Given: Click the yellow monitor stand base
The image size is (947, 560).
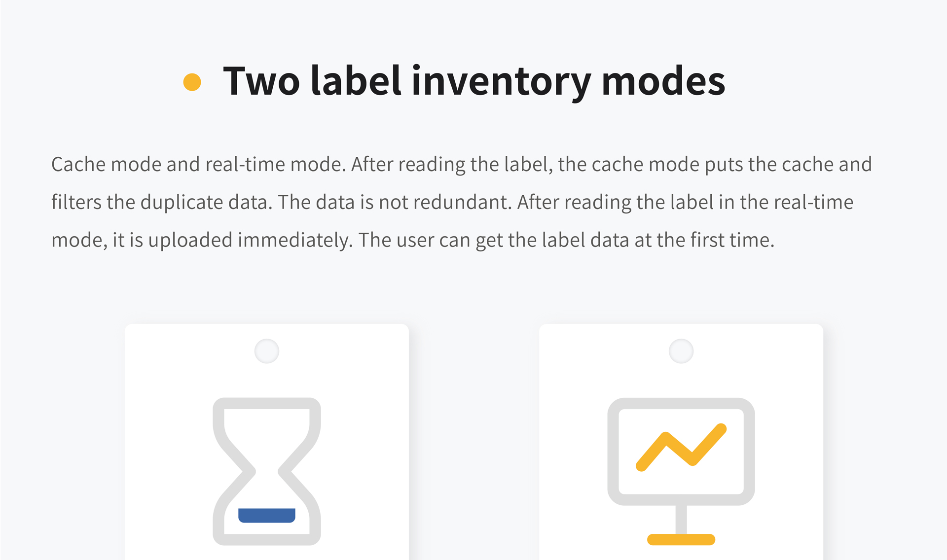Looking at the screenshot, I should (681, 539).
